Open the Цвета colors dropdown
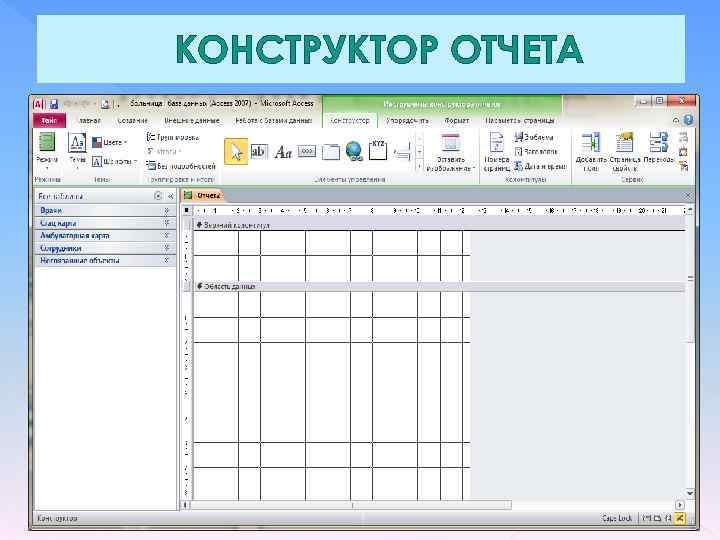Viewport: 720px width, 540px height. (x=109, y=143)
